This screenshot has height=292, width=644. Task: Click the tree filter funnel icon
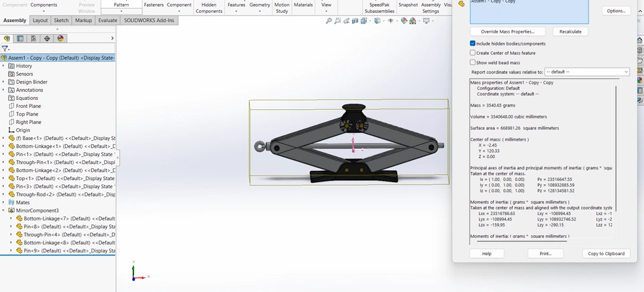(x=5, y=48)
